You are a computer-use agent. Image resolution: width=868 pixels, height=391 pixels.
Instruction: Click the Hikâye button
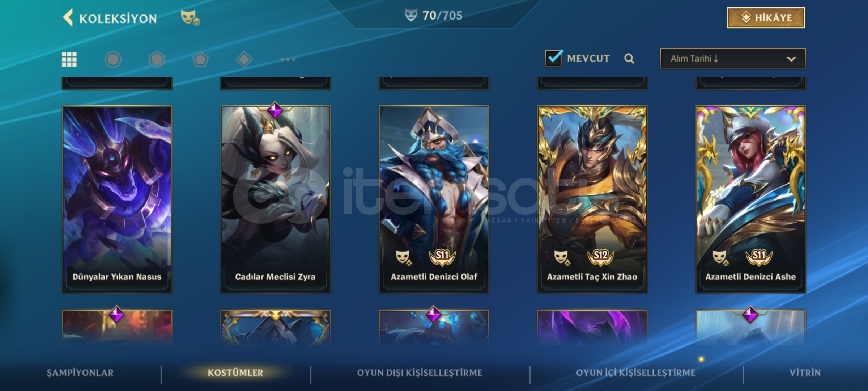click(766, 18)
